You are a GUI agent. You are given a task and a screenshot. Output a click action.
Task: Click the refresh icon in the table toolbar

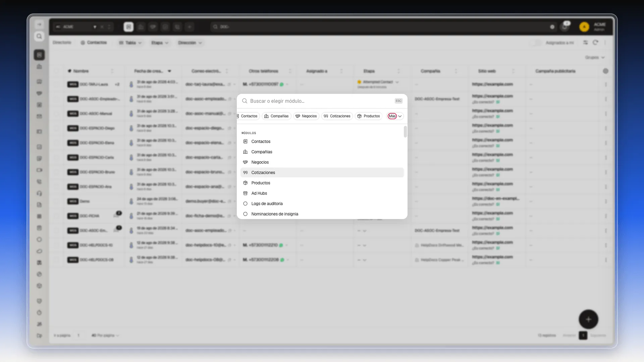click(x=595, y=43)
